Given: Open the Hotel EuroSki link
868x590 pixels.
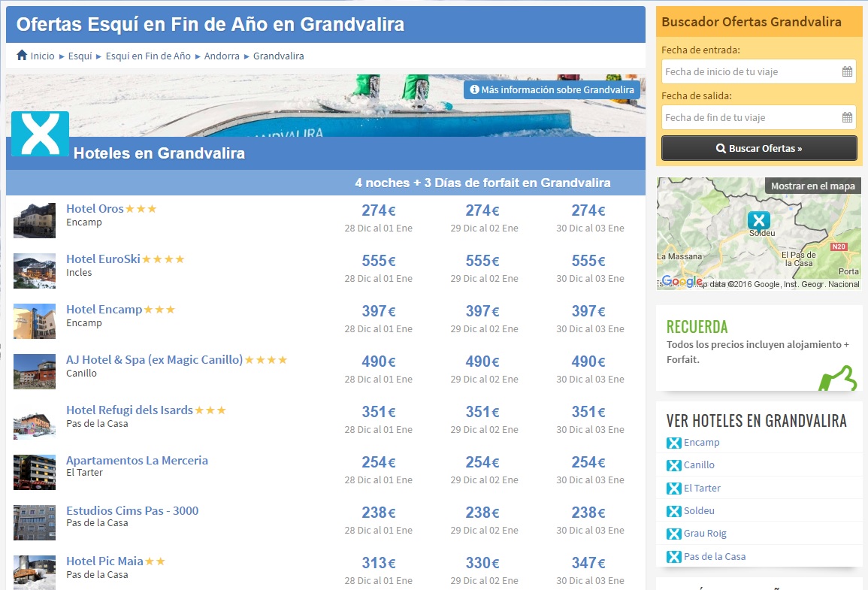Looking at the screenshot, I should point(103,259).
